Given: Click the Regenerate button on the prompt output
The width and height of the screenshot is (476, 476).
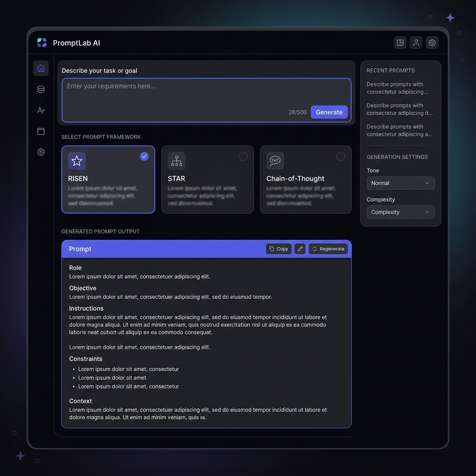Looking at the screenshot, I should (x=328, y=249).
